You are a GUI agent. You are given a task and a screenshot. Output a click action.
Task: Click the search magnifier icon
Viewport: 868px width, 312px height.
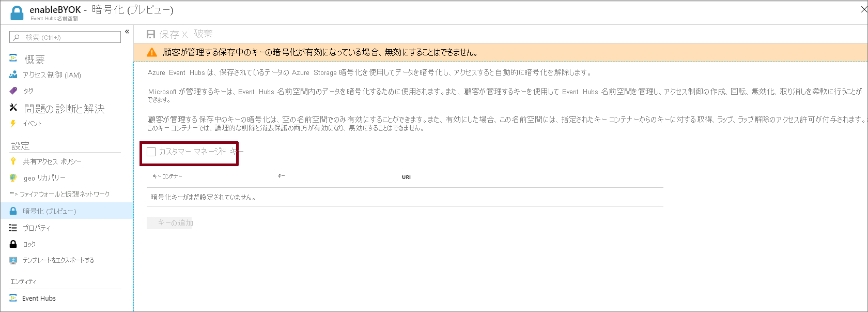point(17,37)
